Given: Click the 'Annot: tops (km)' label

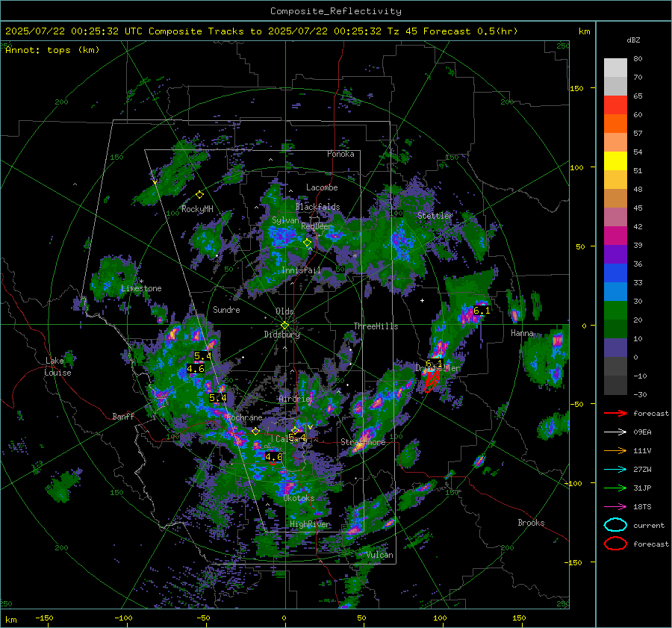Looking at the screenshot, I should [52, 50].
